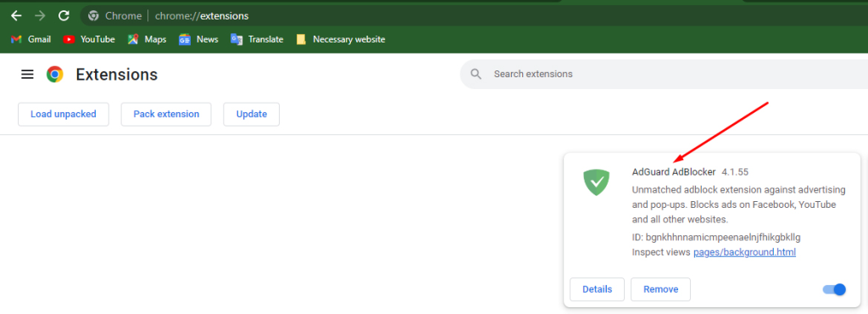The width and height of the screenshot is (868, 314).
Task: Click the Chrome site info icon in address bar
Action: [93, 16]
